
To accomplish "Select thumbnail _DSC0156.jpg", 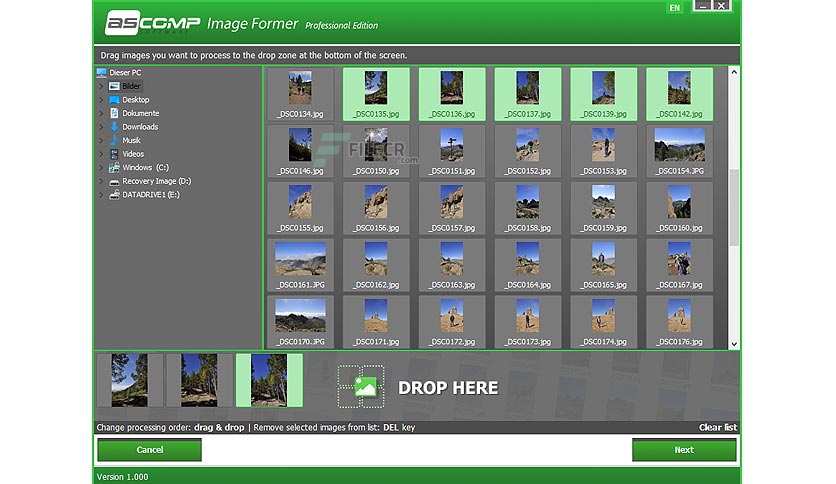I will [376, 208].
